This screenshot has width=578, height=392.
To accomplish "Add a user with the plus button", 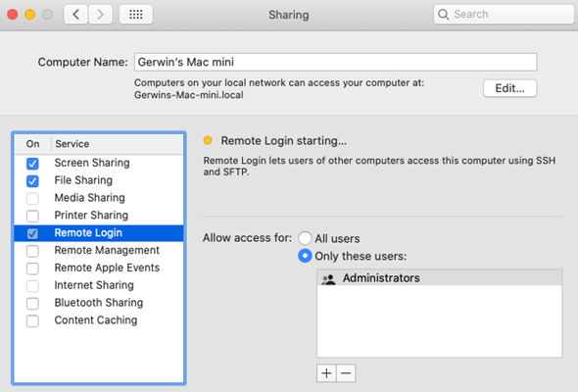I will [x=326, y=373].
